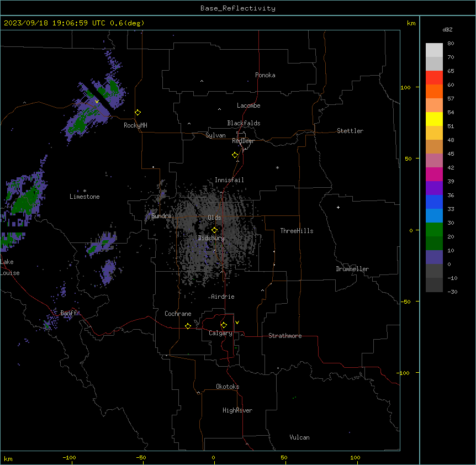The image size is (476, 465).
Task: Click the Sylvan town label
Action: (x=215, y=135)
